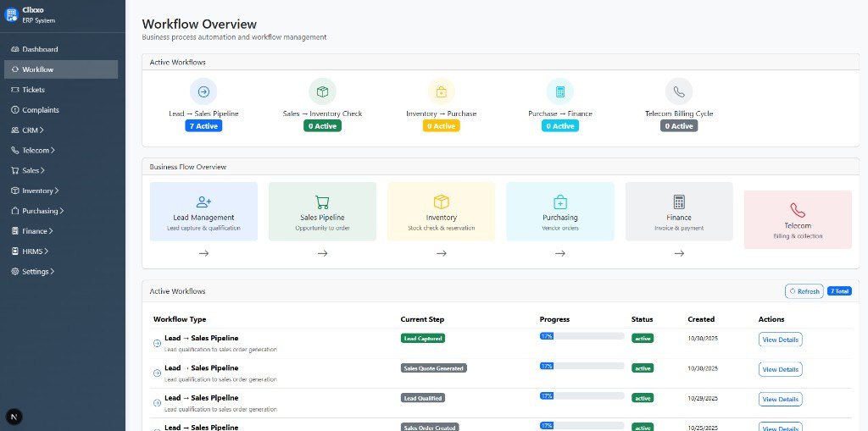Click the row icon beside Lead Qualified workflow
Viewport: 868px width, 431px height.
(x=157, y=403)
